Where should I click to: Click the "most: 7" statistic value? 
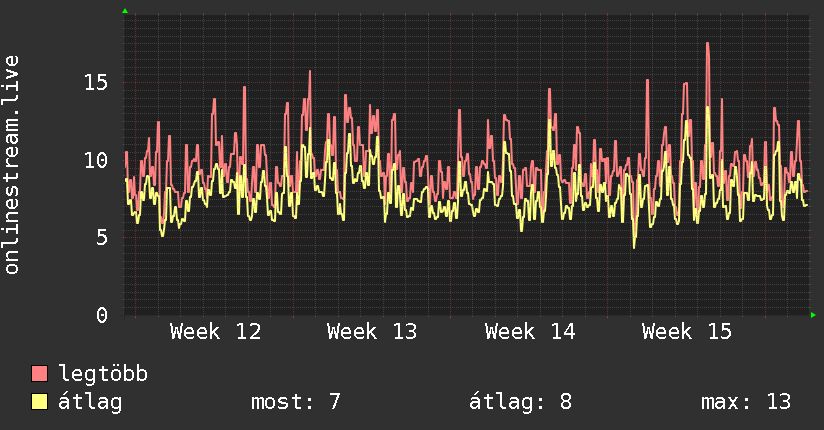(296, 402)
